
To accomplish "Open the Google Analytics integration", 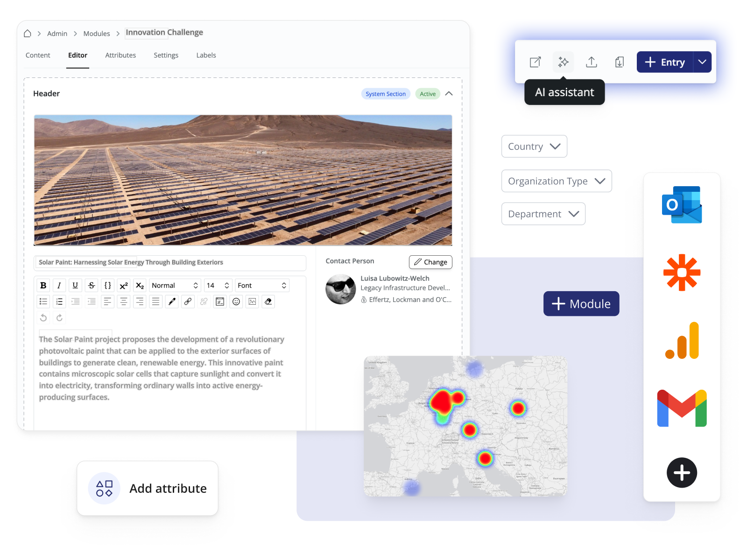I will 682,340.
